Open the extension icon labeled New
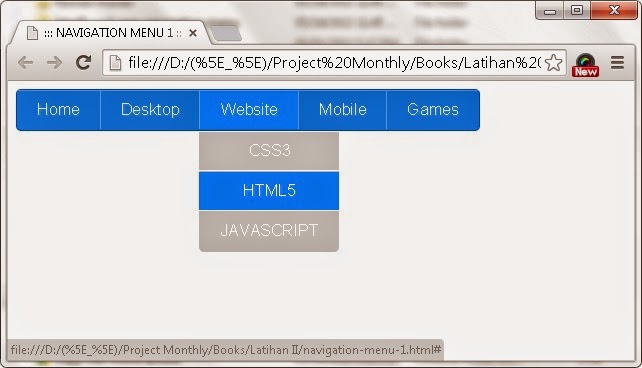This screenshot has height=368, width=642. [585, 65]
